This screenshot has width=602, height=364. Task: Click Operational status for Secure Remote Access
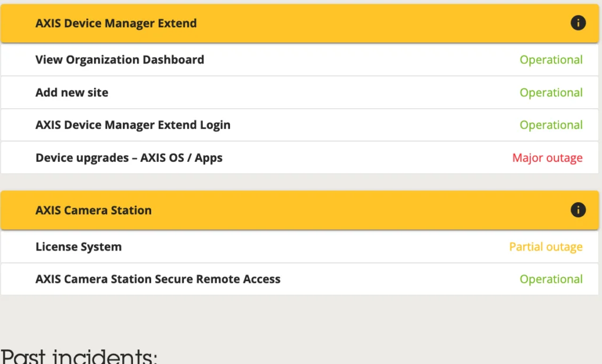(x=551, y=279)
